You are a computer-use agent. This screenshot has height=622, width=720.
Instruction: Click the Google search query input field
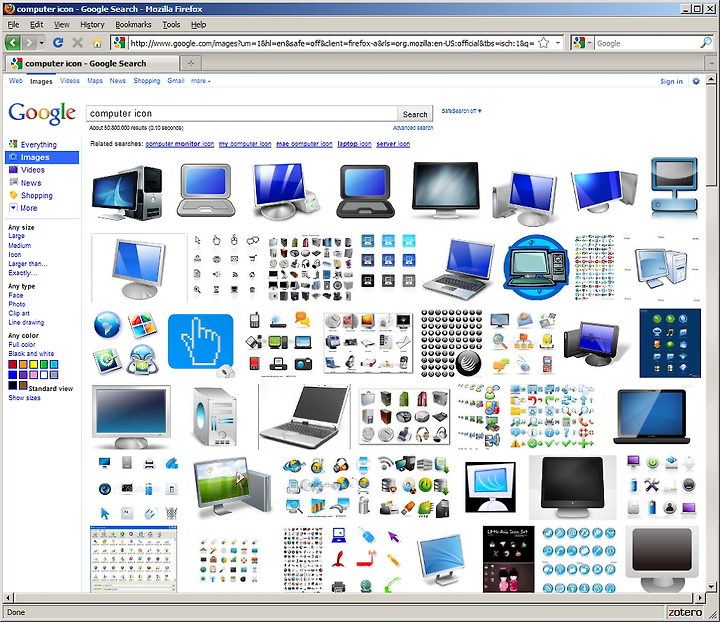[242, 113]
